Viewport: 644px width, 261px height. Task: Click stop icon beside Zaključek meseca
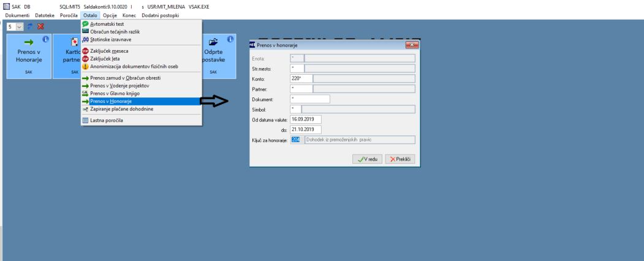tap(85, 51)
